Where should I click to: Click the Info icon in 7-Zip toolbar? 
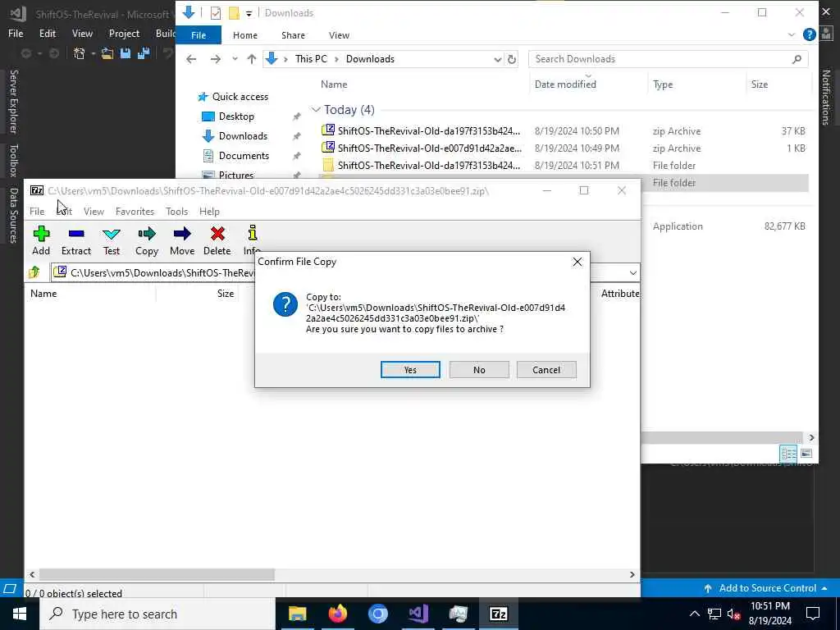(x=252, y=240)
